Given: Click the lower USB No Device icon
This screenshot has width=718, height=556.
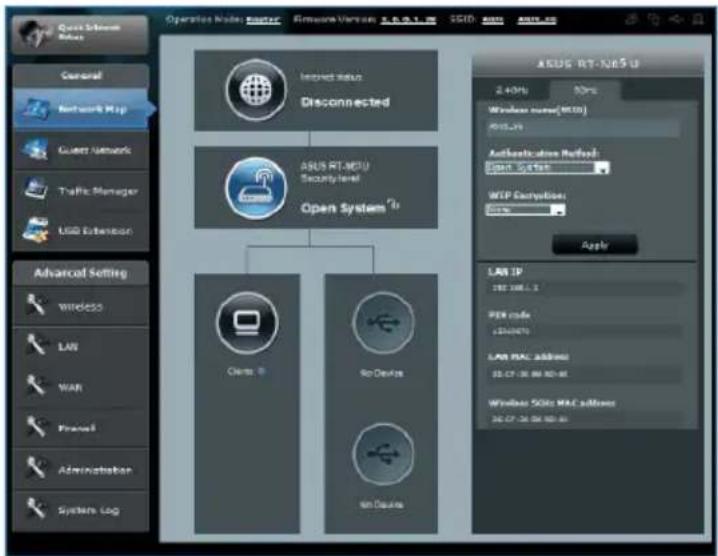Looking at the screenshot, I should 383,454.
